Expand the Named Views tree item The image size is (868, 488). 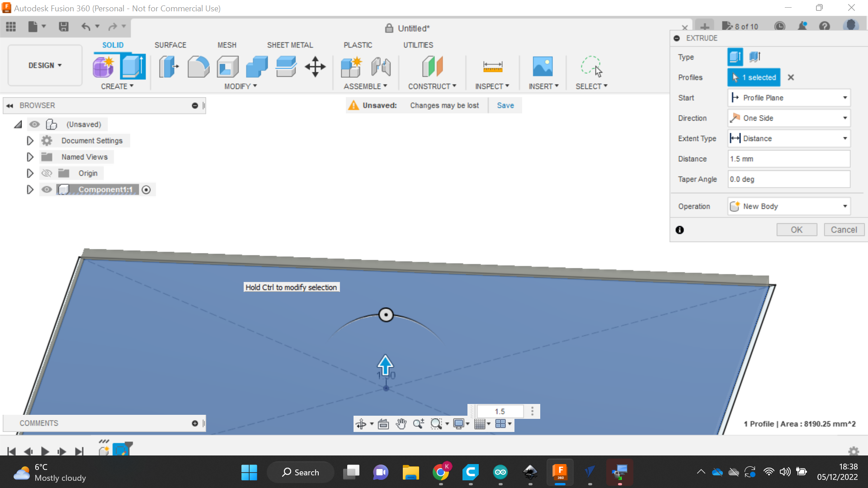tap(30, 157)
